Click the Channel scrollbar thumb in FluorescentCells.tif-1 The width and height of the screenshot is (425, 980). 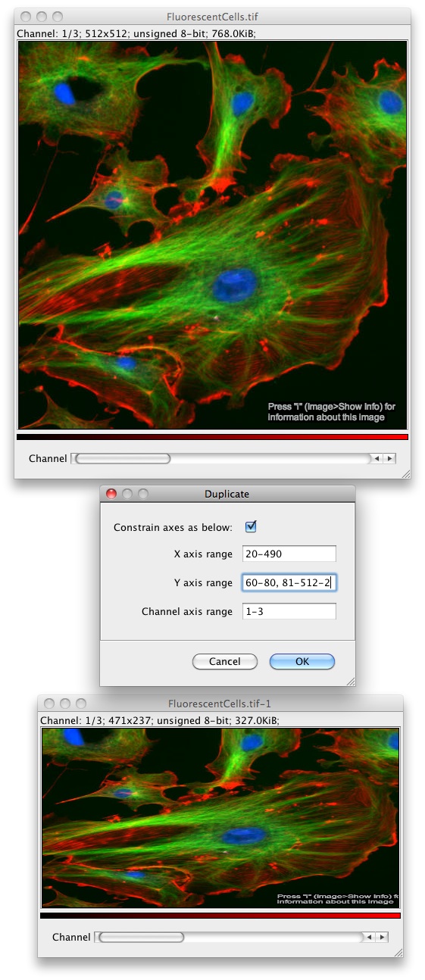[x=142, y=937]
